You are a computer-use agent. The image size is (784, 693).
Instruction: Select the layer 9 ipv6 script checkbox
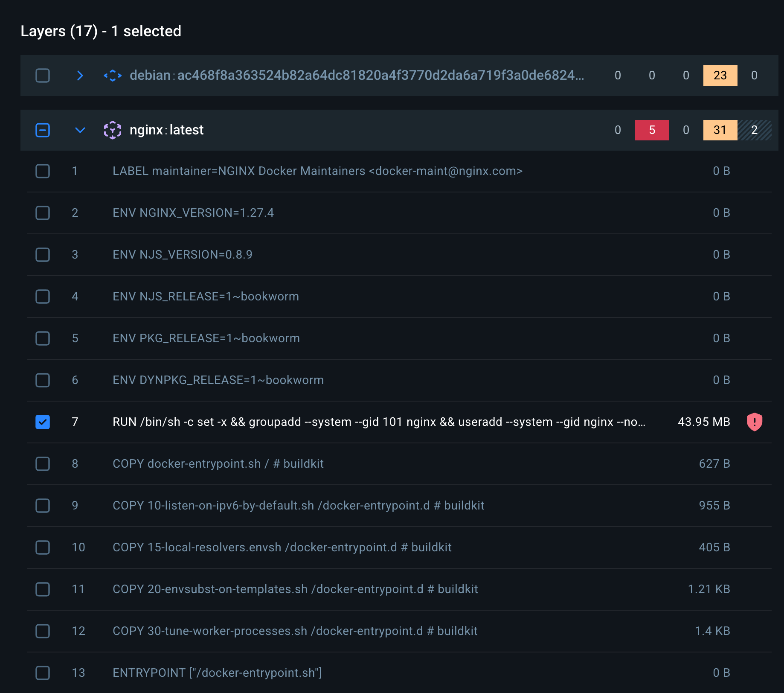pos(43,506)
